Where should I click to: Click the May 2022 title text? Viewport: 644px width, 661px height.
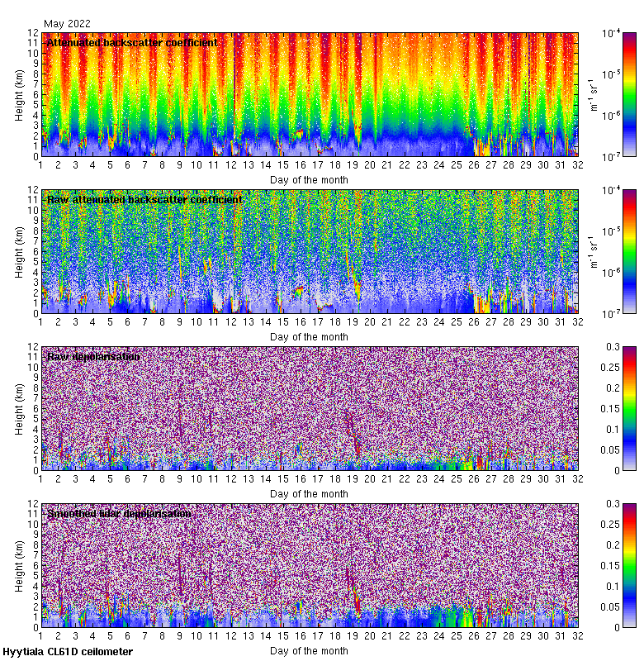67,24
